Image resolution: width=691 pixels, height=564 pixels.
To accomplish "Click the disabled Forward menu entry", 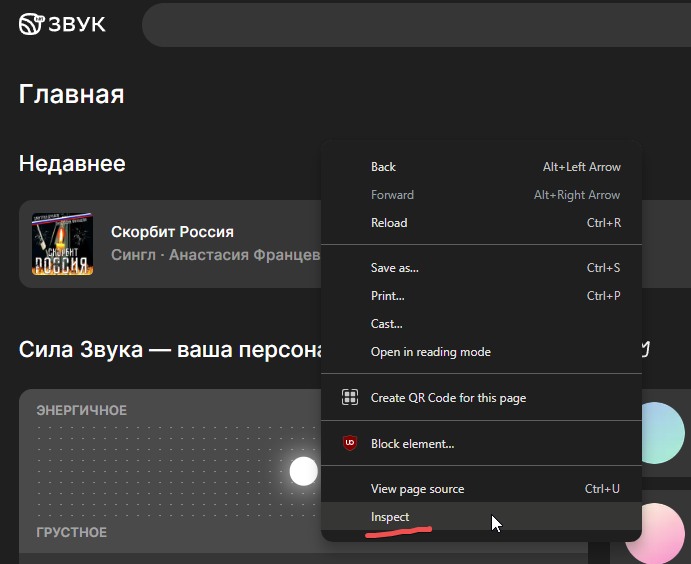I will [x=481, y=195].
